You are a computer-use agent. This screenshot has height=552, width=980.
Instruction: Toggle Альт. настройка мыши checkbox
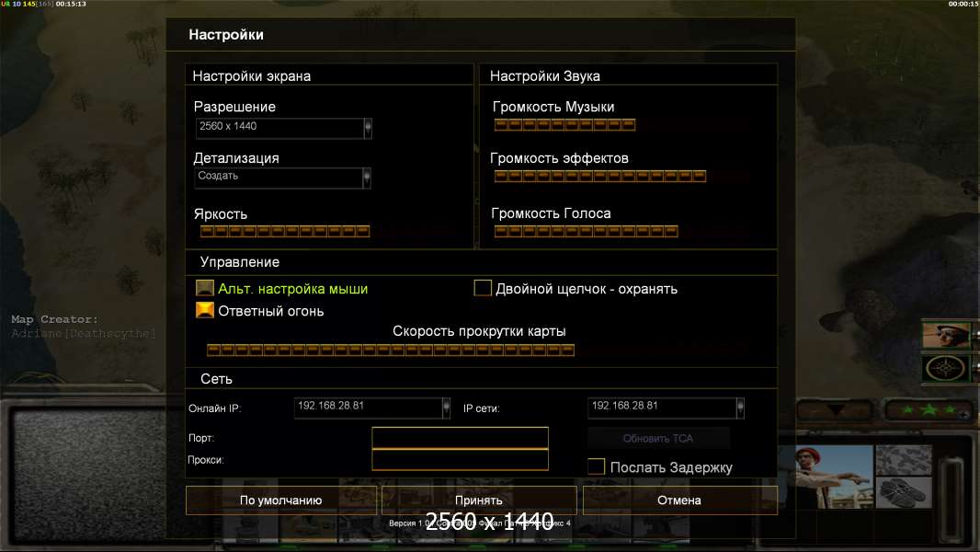point(204,288)
